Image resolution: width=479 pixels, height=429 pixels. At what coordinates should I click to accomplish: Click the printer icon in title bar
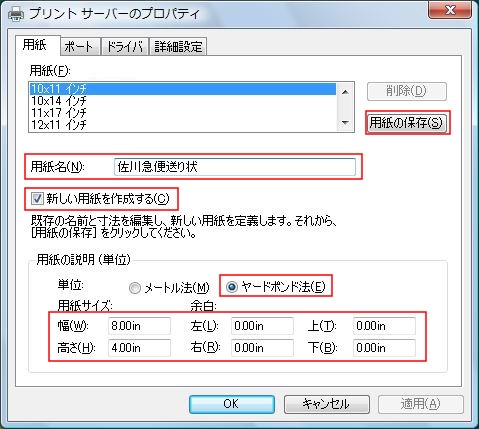pyautogui.click(x=16, y=14)
